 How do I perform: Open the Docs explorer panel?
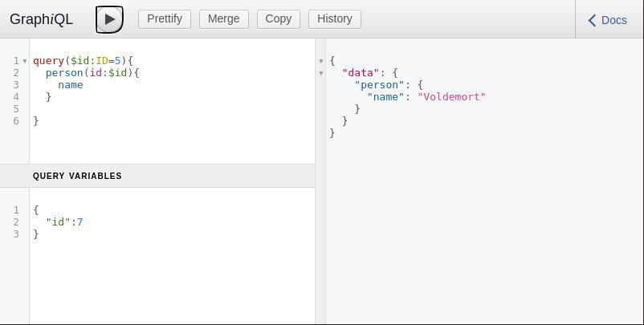click(x=608, y=20)
